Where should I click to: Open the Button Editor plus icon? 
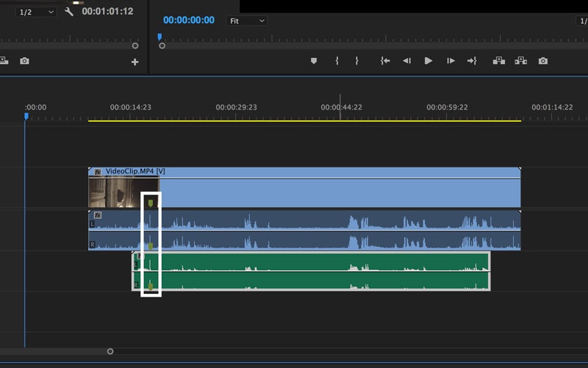click(135, 62)
